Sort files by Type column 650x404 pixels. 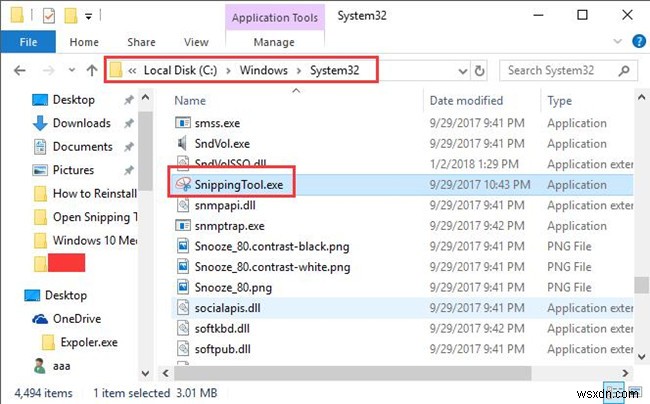[x=559, y=101]
